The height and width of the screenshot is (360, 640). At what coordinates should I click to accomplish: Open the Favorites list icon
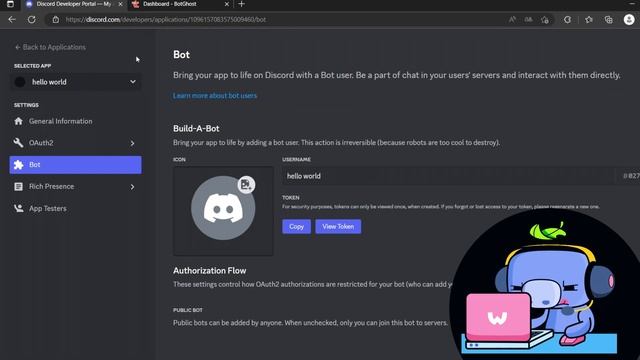[x=589, y=20]
